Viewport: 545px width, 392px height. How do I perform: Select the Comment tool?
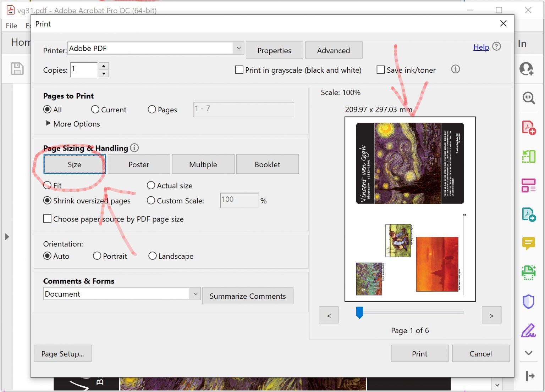(528, 243)
